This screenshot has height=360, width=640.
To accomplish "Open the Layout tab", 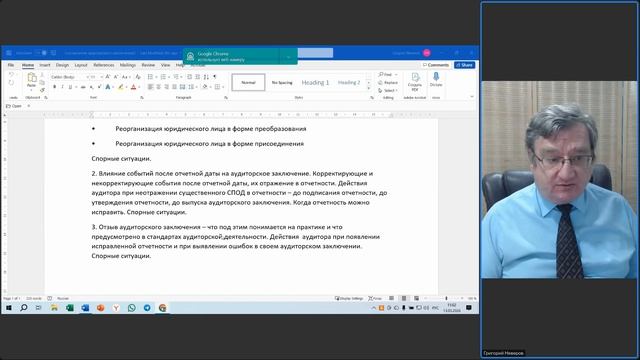I will coord(81,65).
